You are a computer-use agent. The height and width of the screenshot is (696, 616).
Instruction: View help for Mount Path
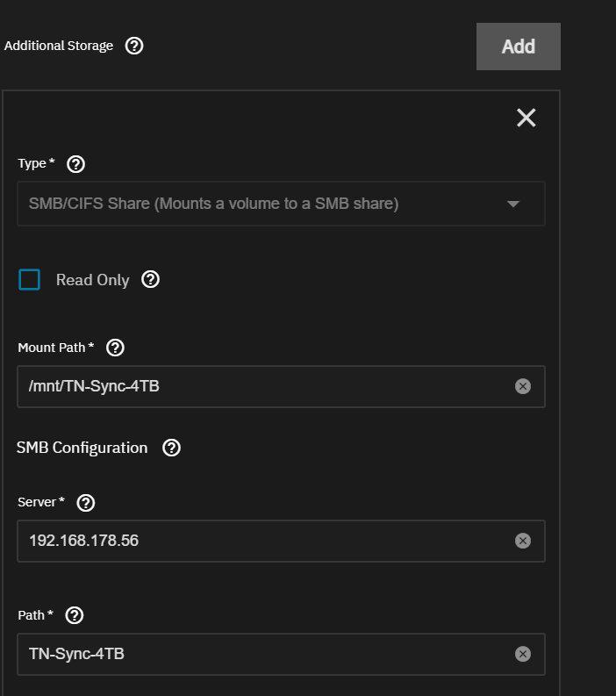[115, 348]
